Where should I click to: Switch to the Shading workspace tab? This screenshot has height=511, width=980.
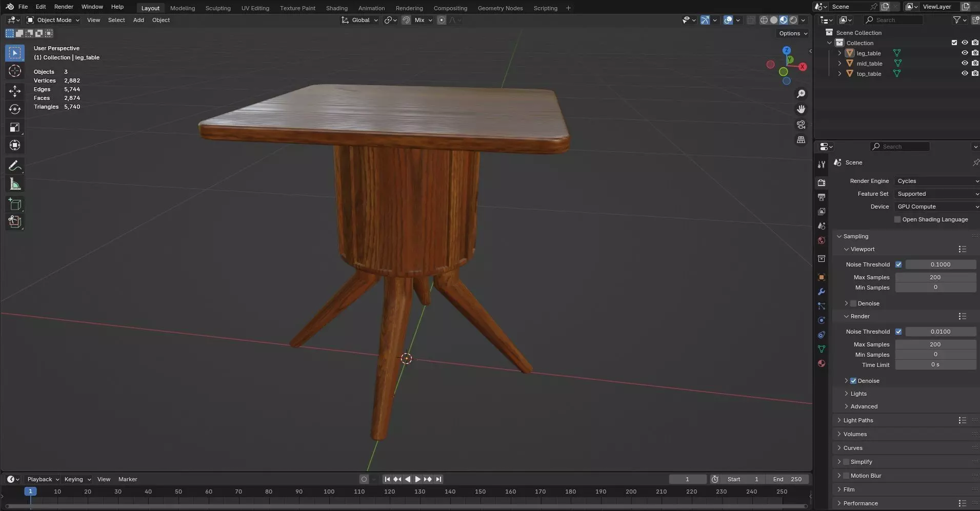click(336, 8)
